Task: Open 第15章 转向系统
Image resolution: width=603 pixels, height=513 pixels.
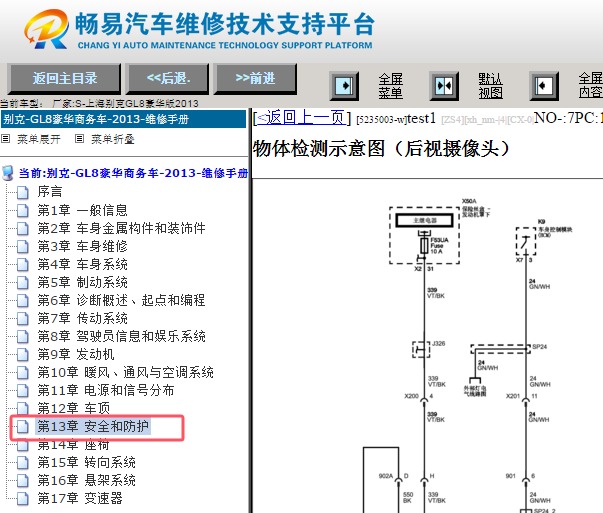Action: (86, 462)
